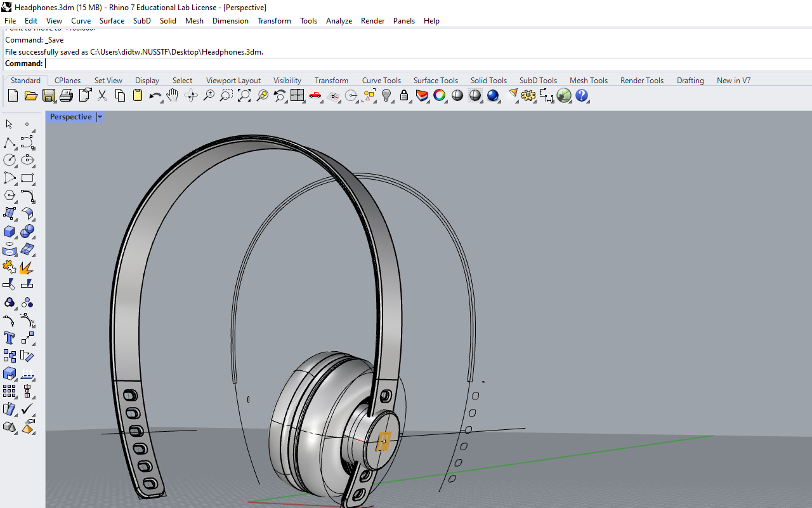The height and width of the screenshot is (508, 812).
Task: Click the red car Named Views icon
Action: (x=315, y=96)
